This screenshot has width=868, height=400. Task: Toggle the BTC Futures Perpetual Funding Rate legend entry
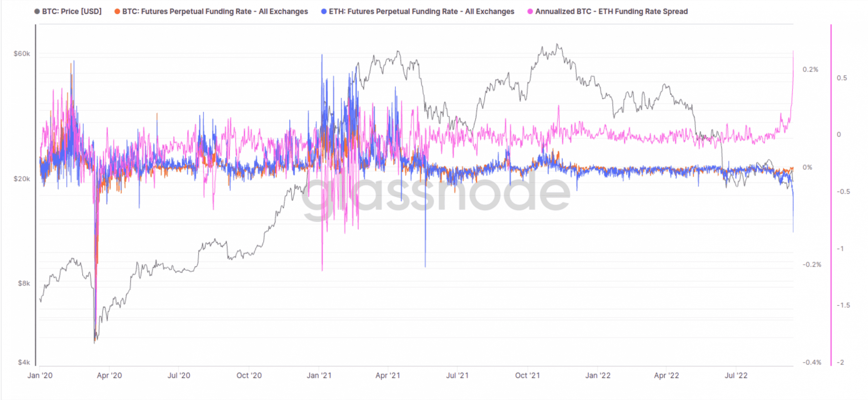(x=211, y=12)
